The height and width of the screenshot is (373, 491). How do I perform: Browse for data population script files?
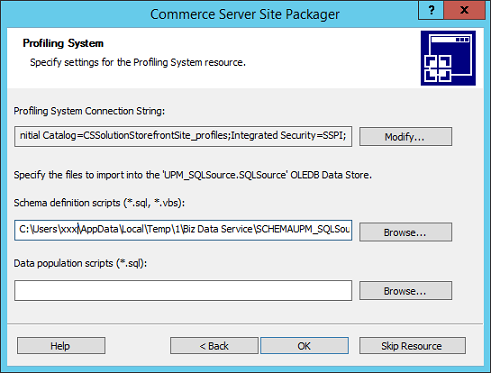[405, 291]
